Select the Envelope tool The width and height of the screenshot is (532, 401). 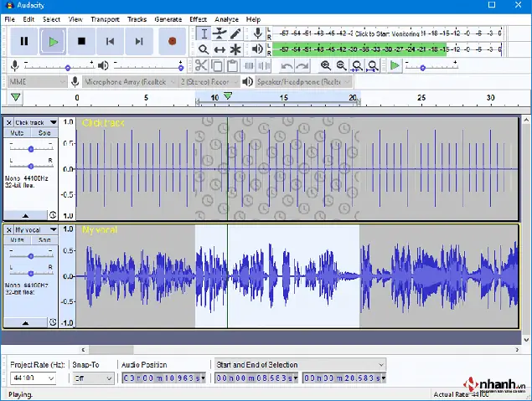pyautogui.click(x=220, y=33)
